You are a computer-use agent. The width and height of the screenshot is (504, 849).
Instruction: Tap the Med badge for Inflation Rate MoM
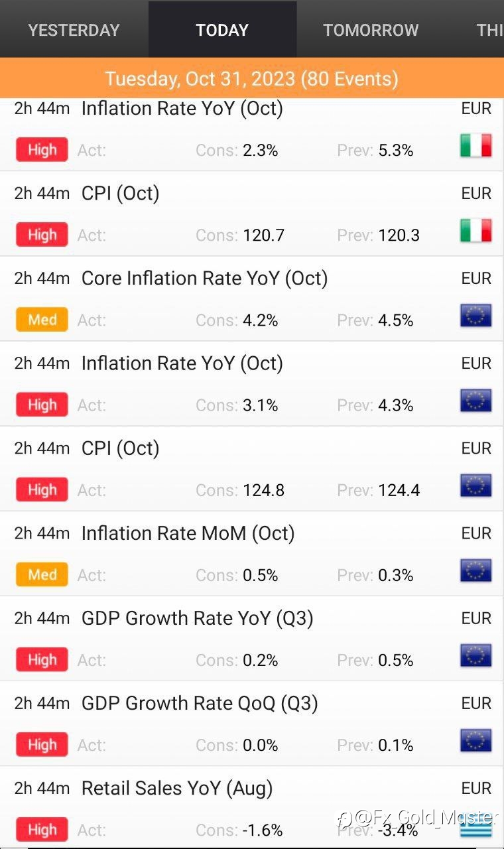[x=42, y=574]
